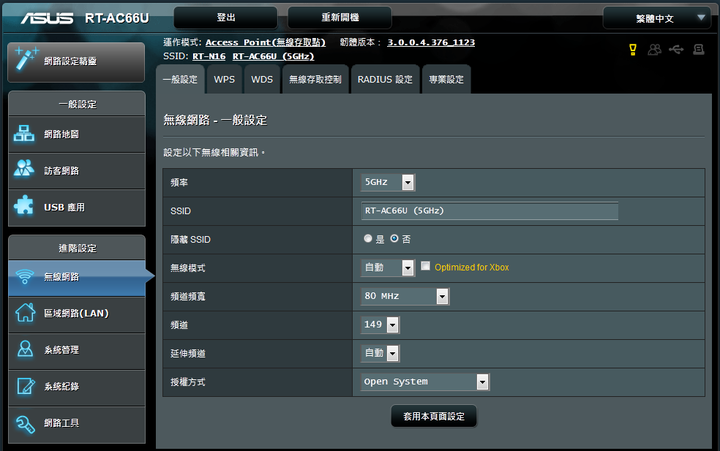Click the USB status icon in header
Screen dimensions: 720x451
676,50
